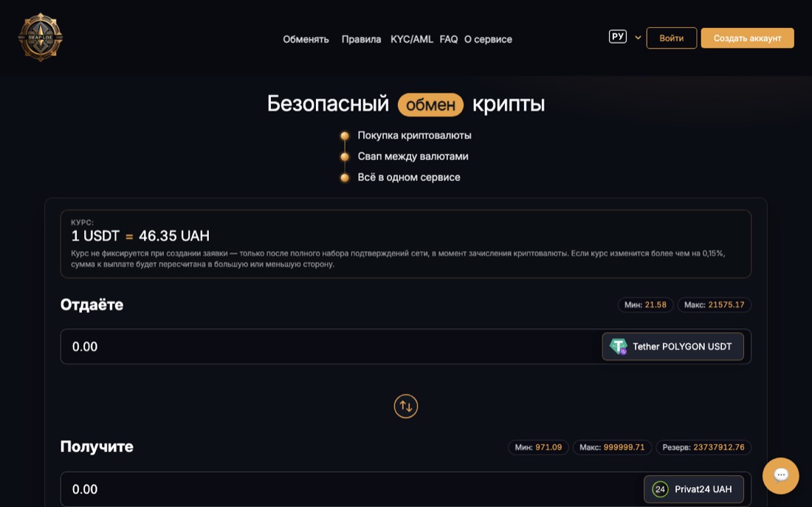Click the Резерв: 23737912.76 badge

[703, 447]
